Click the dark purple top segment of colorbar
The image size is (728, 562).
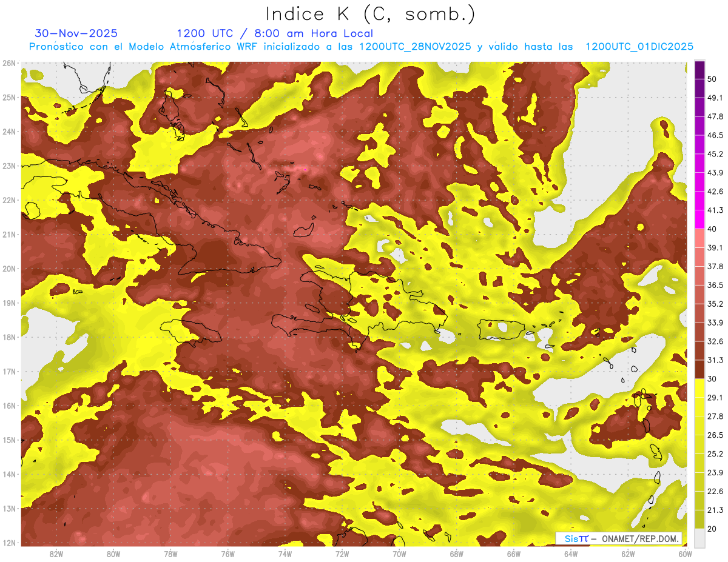(699, 70)
